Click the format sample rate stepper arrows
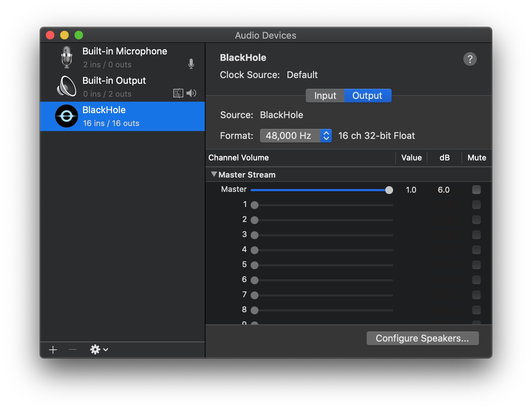 (x=326, y=136)
